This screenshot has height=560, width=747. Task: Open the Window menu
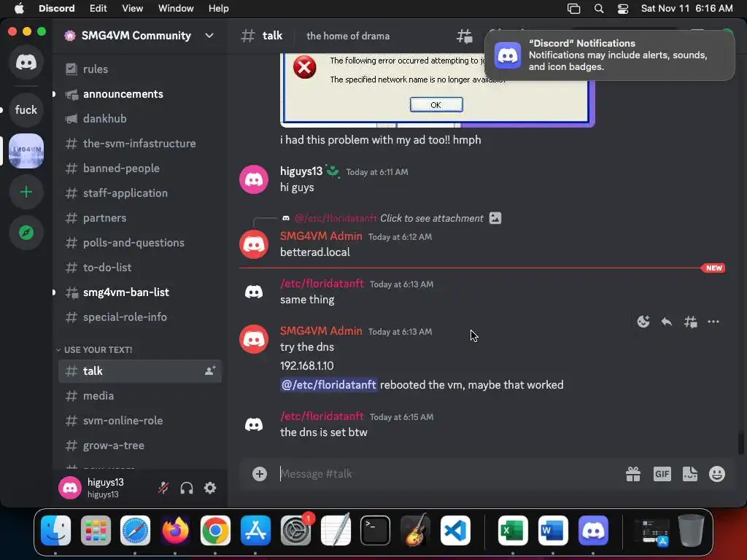(x=176, y=9)
